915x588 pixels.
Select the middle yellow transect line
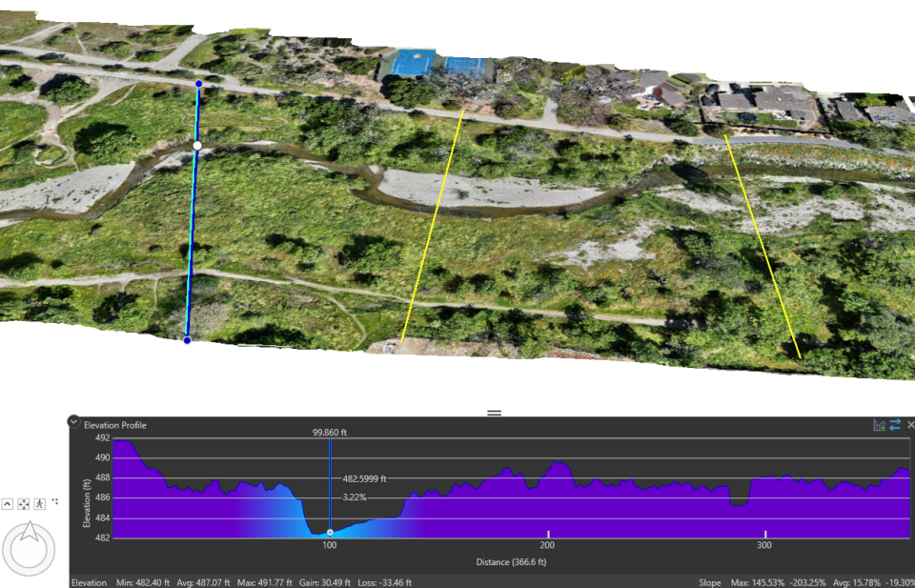tap(433, 226)
